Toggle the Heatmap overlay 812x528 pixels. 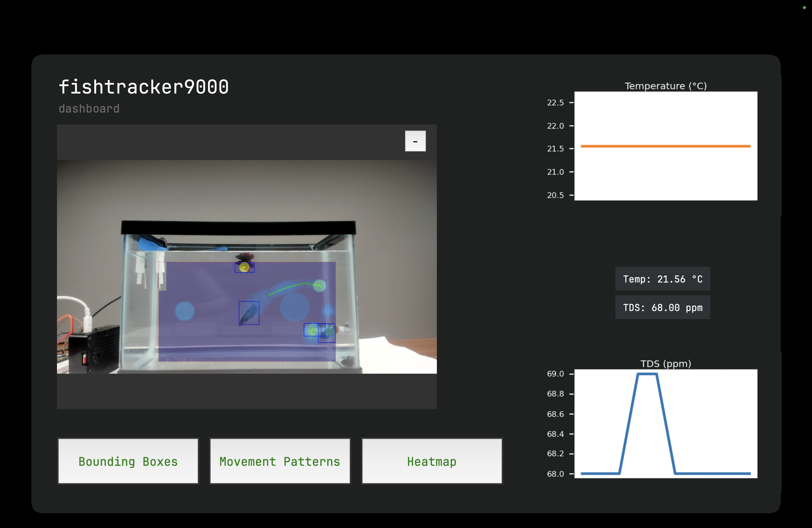[x=432, y=461]
